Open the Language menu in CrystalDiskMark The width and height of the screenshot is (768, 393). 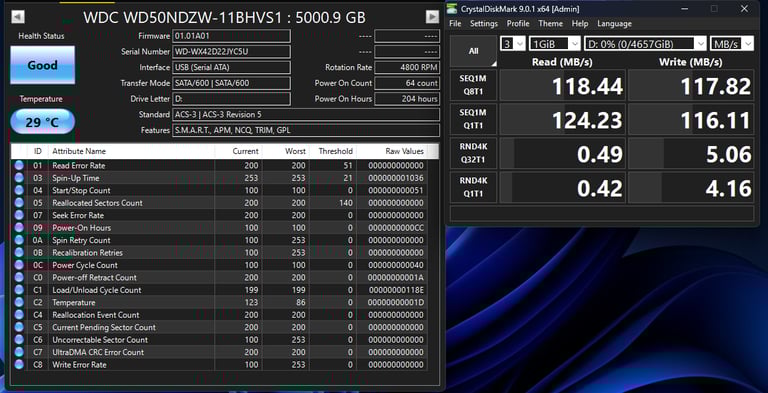click(614, 24)
